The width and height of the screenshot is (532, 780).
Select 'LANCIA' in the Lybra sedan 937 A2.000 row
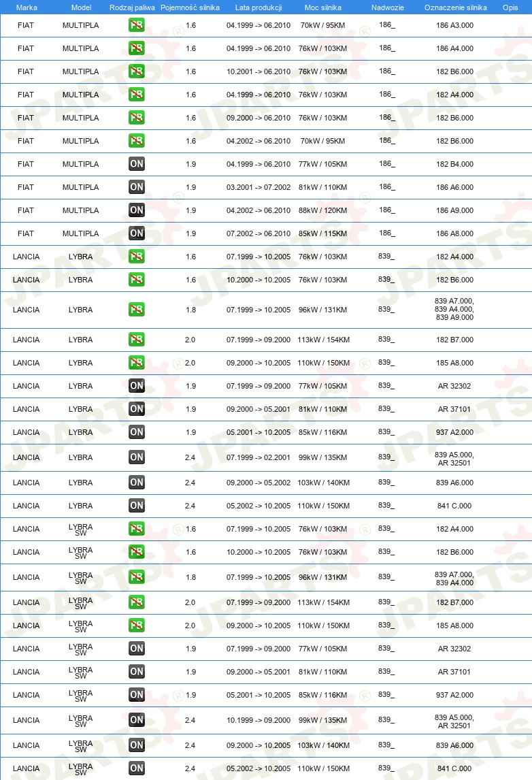(x=27, y=432)
